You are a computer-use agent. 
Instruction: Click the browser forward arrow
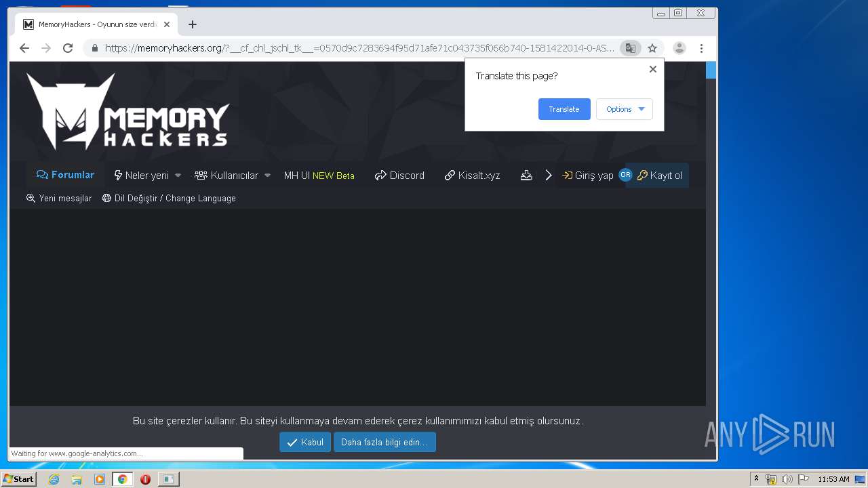46,48
